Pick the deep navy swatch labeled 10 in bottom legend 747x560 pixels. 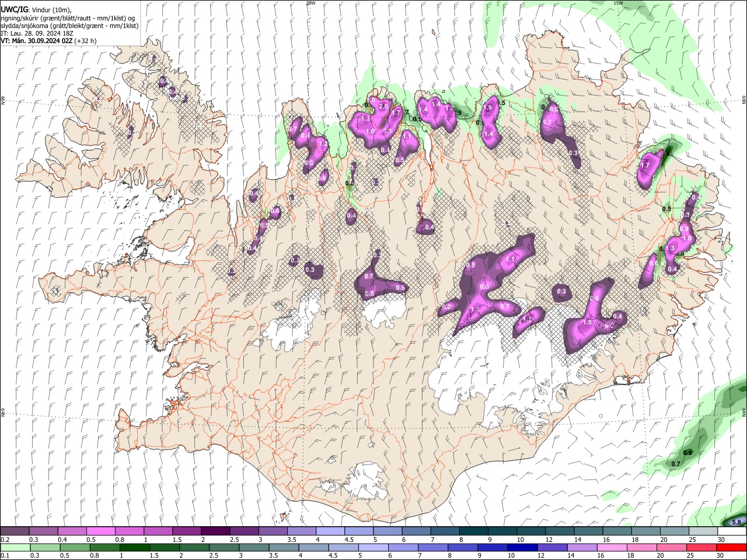(522, 548)
